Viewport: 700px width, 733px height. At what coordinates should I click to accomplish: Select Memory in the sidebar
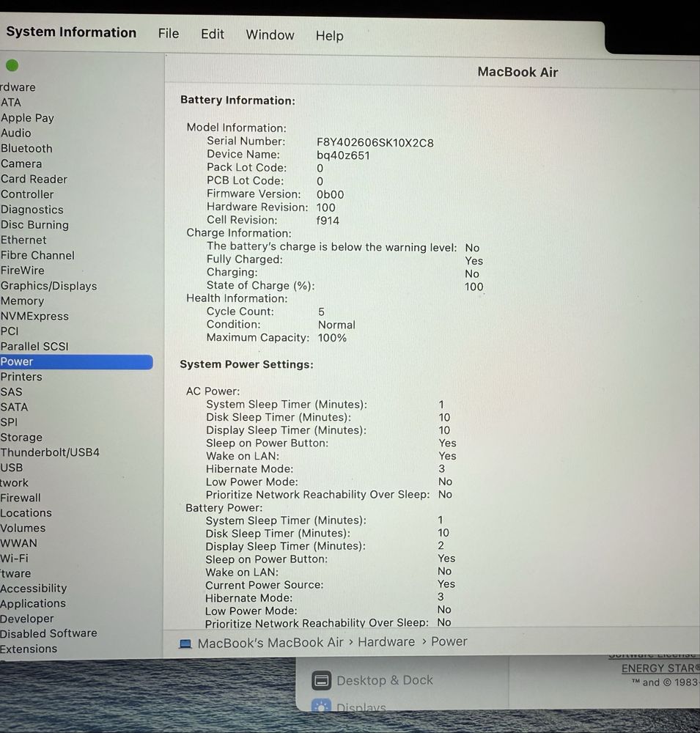point(22,301)
